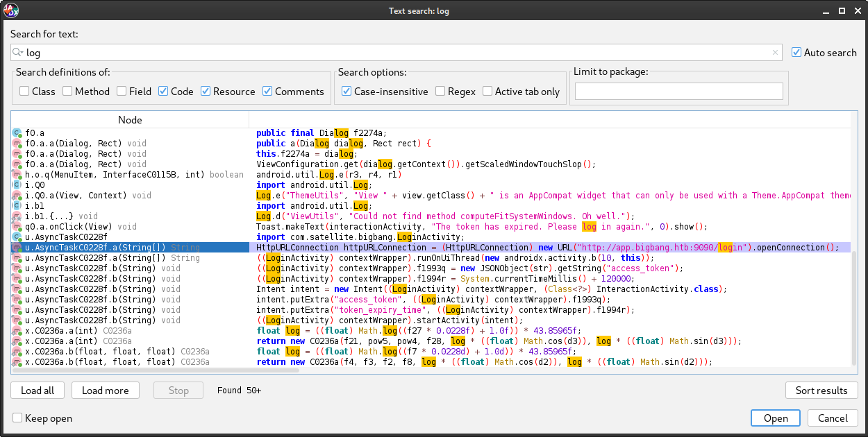Uncheck the Comments checkbox
This screenshot has height=437, width=868.
268,92
